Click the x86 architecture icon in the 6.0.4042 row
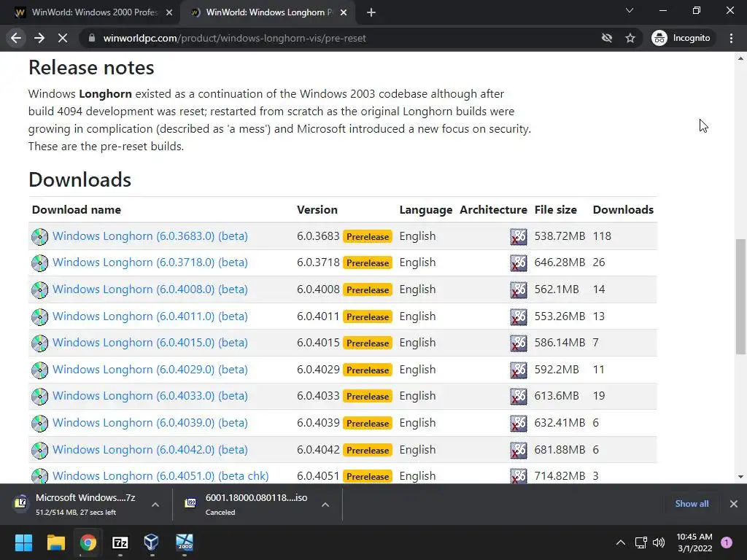 (x=519, y=450)
